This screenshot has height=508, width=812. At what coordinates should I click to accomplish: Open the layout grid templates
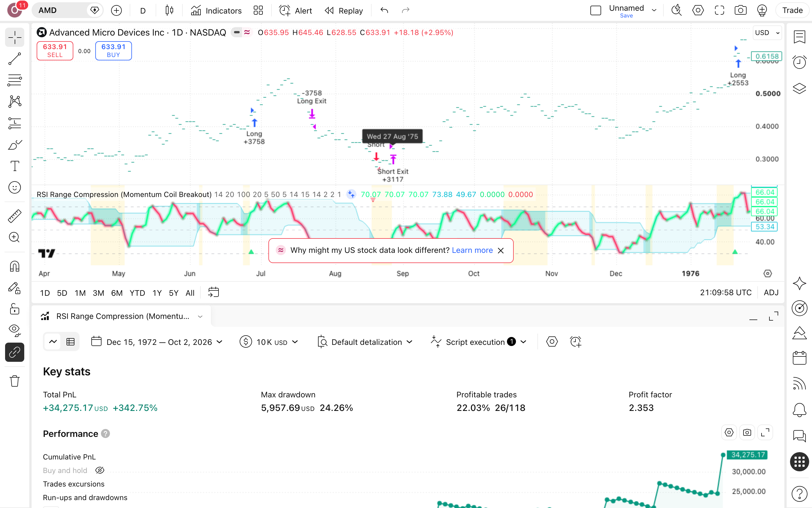click(x=258, y=10)
